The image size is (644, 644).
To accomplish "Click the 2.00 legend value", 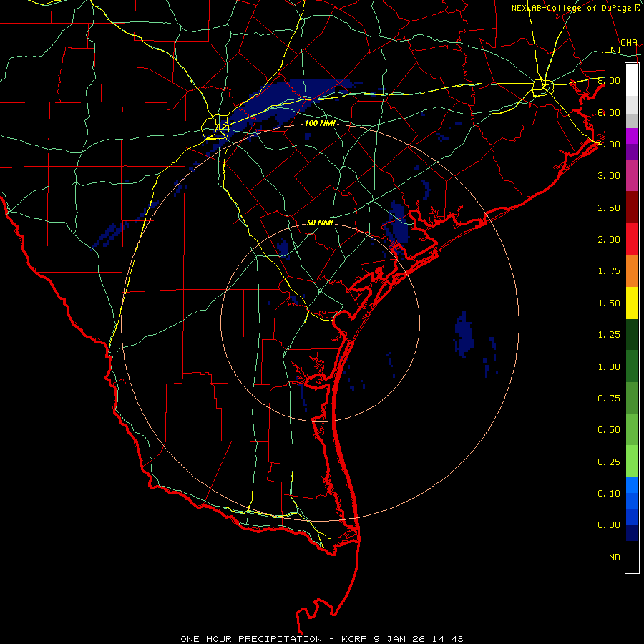I will 609,240.
